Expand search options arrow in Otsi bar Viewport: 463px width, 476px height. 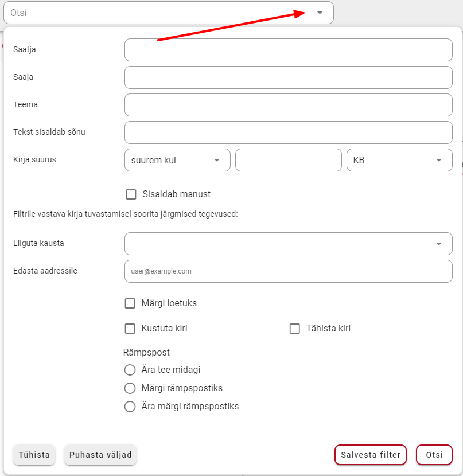(320, 13)
